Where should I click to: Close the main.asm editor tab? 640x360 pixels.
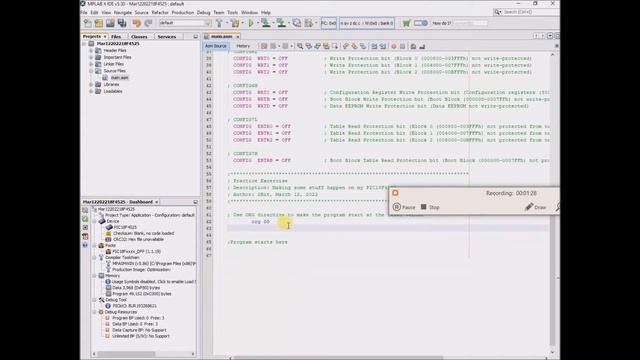point(238,37)
